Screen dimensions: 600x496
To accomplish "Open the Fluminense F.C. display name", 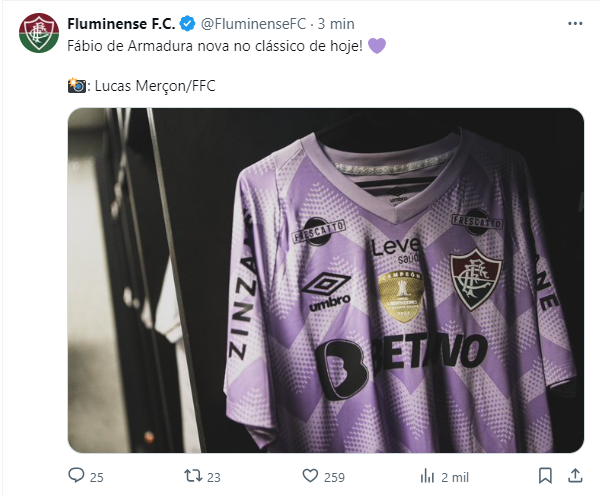I will tap(121, 24).
